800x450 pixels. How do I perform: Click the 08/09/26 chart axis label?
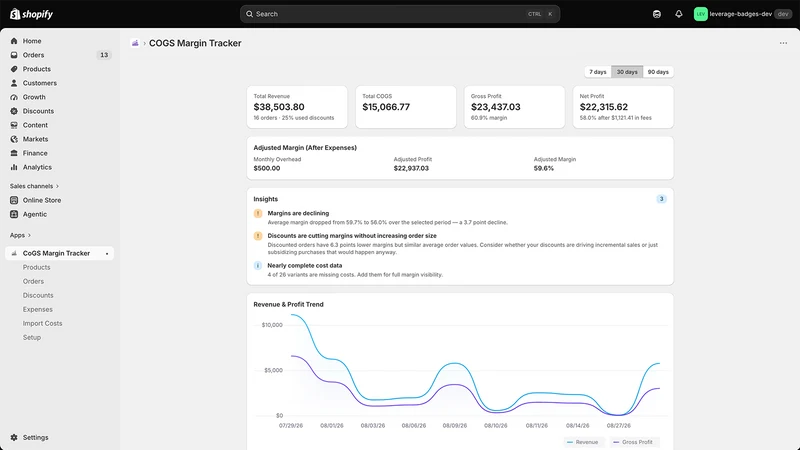[455, 426]
